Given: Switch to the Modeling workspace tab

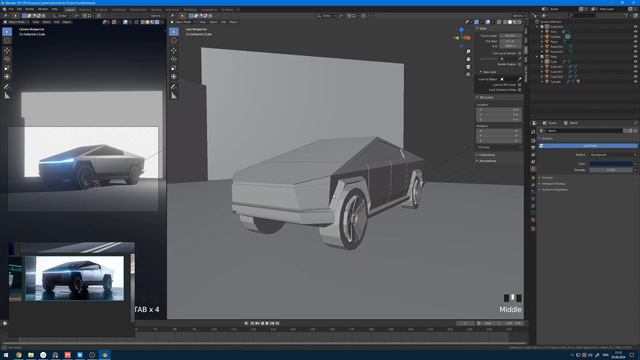Looking at the screenshot, I should click(x=85, y=9).
